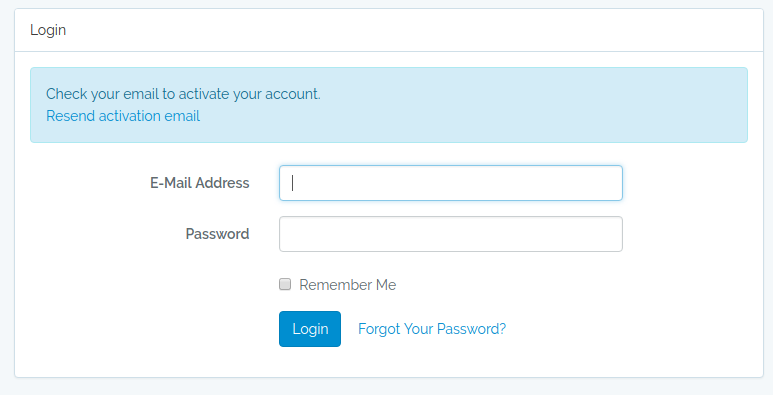Focus the E-Mail Address input field
This screenshot has height=395, width=773.
(x=451, y=183)
